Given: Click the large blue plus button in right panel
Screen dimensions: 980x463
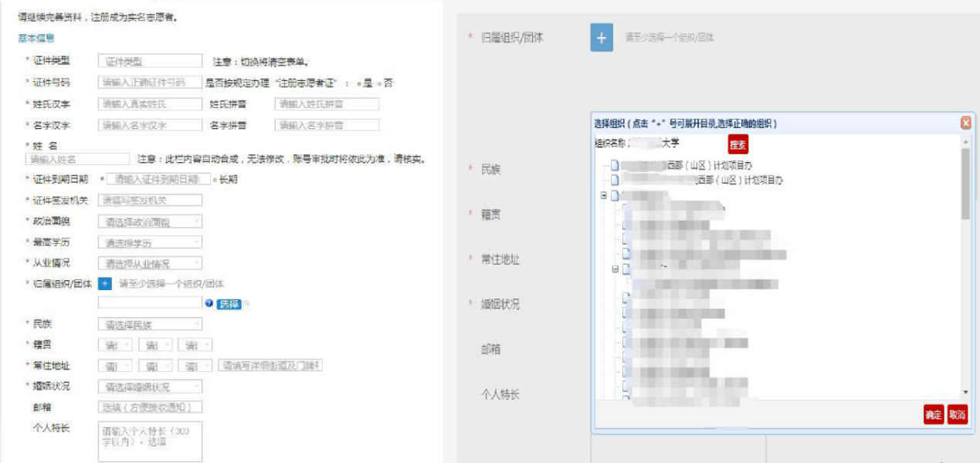Looking at the screenshot, I should 602,37.
